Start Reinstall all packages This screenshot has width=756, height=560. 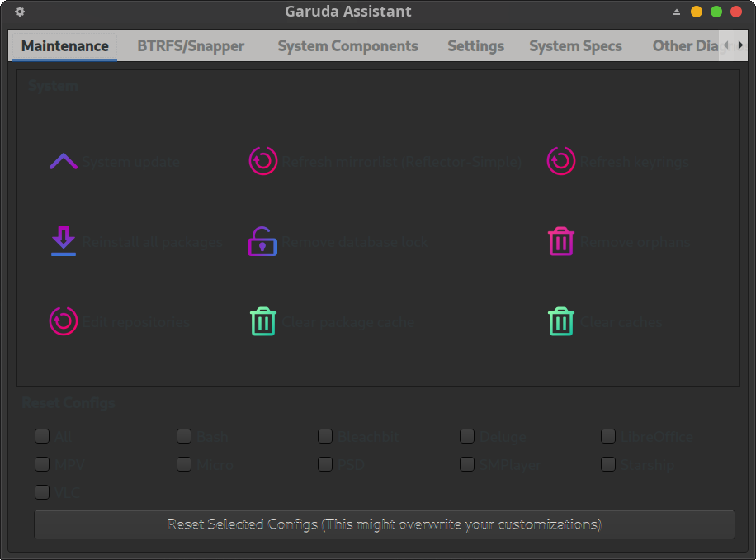pos(136,242)
